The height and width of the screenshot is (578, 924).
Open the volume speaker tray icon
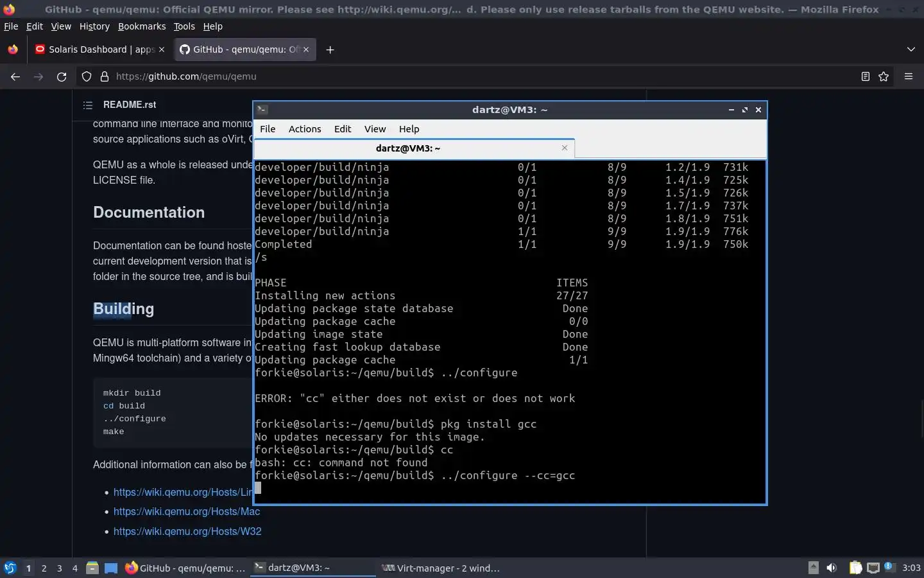[x=832, y=568]
